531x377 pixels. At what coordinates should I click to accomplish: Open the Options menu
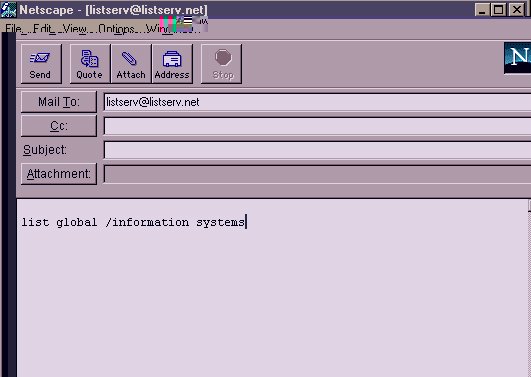tap(116, 28)
